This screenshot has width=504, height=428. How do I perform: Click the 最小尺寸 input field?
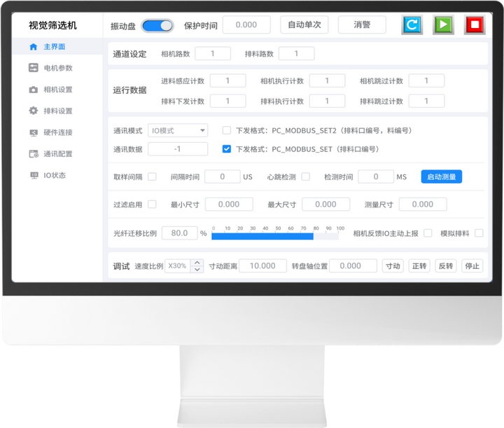pyautogui.click(x=229, y=204)
